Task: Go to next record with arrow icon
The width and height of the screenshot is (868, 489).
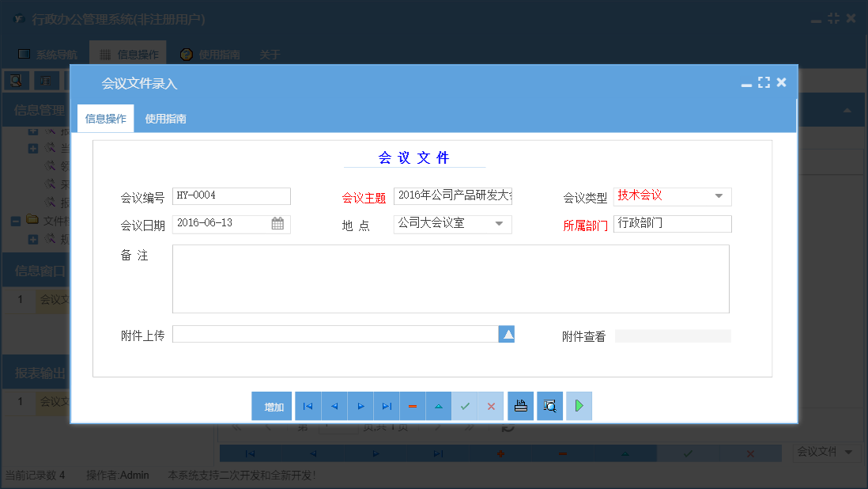Action: point(360,405)
